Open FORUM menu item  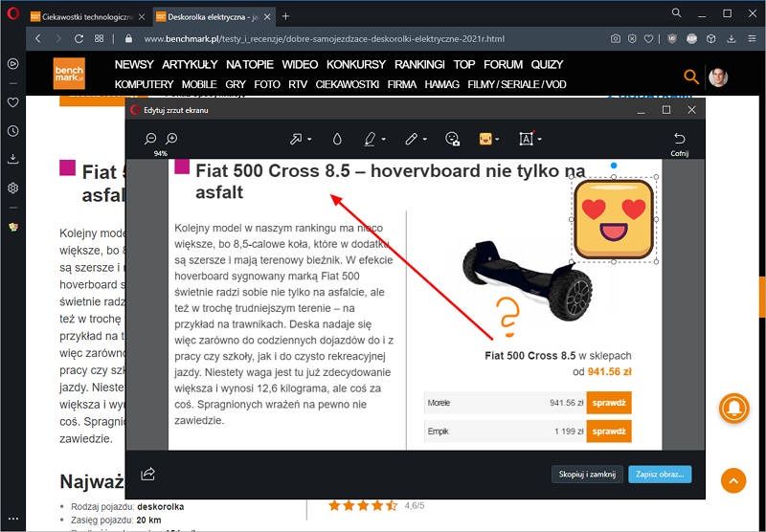(503, 64)
